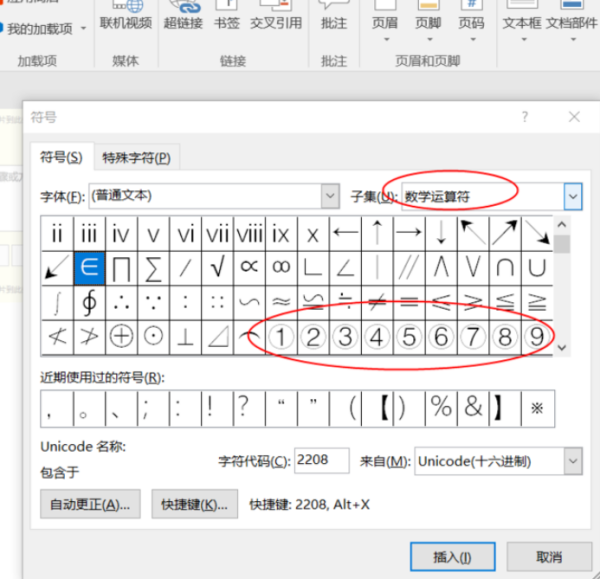Switch to the 特殊字符(P) tab
Image resolution: width=600 pixels, height=579 pixels.
coord(137,157)
